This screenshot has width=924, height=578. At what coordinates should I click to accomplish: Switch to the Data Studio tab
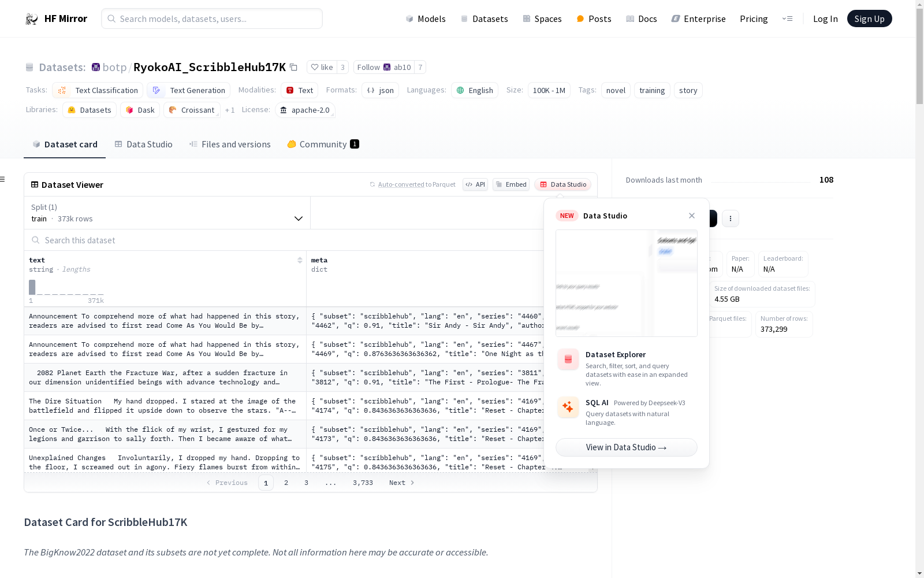coord(143,144)
